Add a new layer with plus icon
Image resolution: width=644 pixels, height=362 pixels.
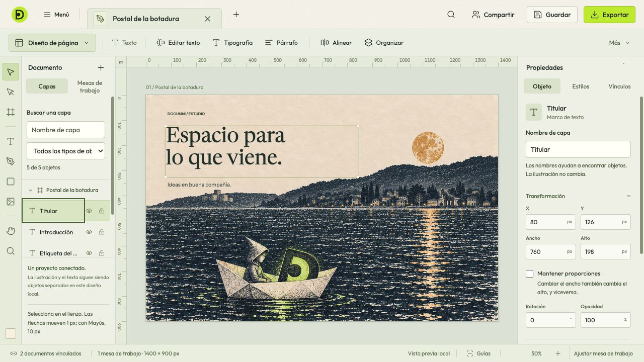pos(101,67)
